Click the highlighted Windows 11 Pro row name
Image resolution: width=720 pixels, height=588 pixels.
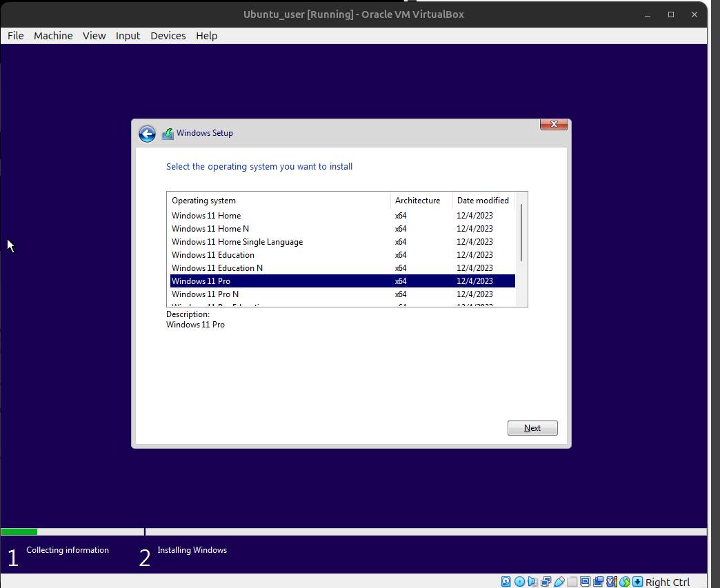click(x=201, y=281)
